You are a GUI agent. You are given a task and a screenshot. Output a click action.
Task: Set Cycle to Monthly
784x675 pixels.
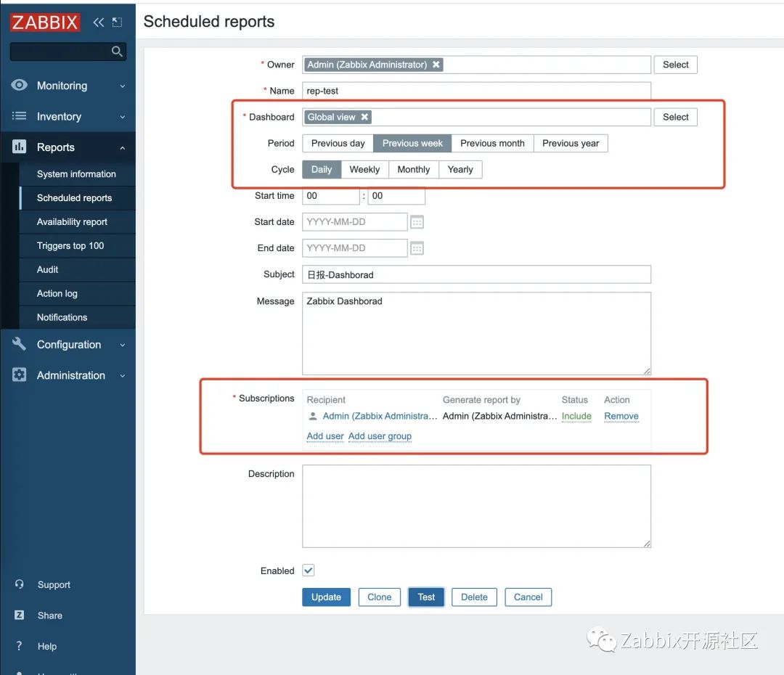(414, 170)
